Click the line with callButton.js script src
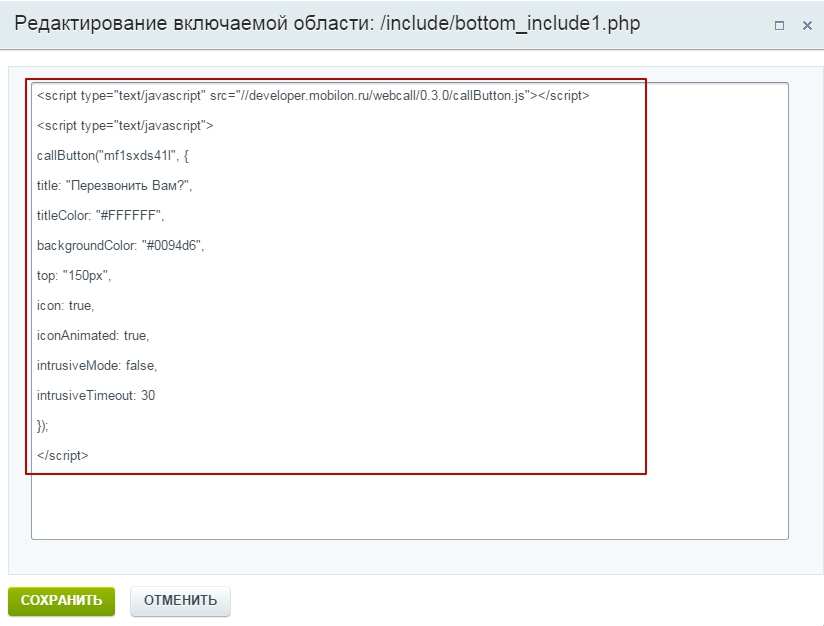The image size is (824, 626). pyautogui.click(x=313, y=96)
